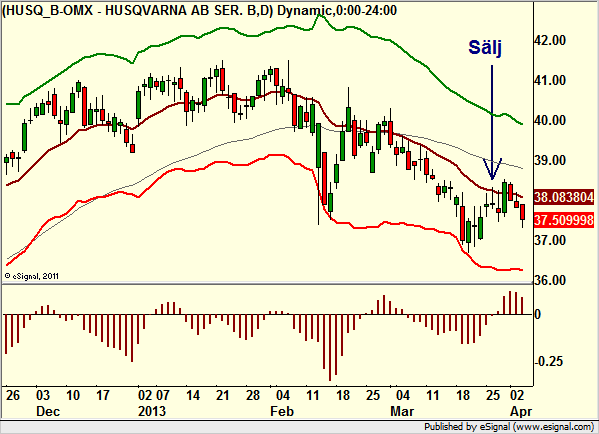
Task: Click the date label 26 on time axis
Action: pos(13,395)
